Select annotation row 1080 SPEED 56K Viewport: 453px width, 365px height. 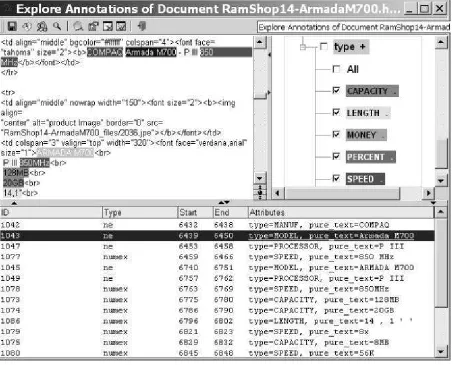217,353
